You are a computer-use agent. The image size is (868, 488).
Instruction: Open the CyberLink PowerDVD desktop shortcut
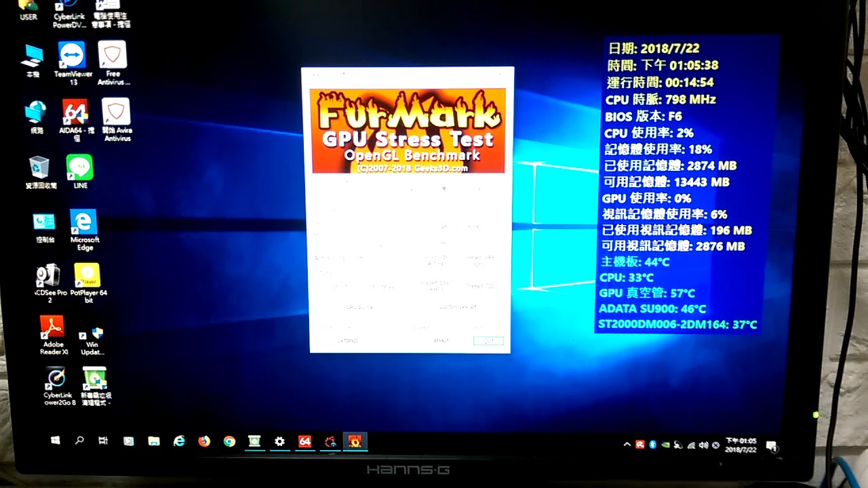click(69, 14)
